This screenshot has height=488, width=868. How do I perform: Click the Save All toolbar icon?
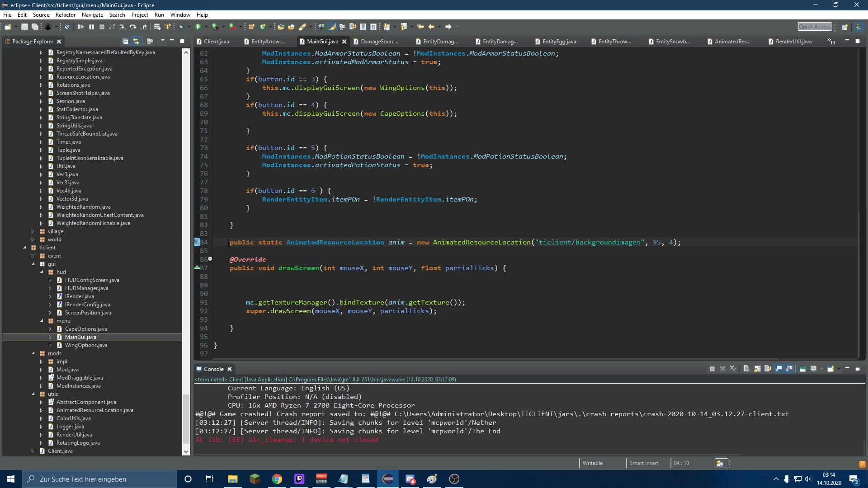click(35, 27)
